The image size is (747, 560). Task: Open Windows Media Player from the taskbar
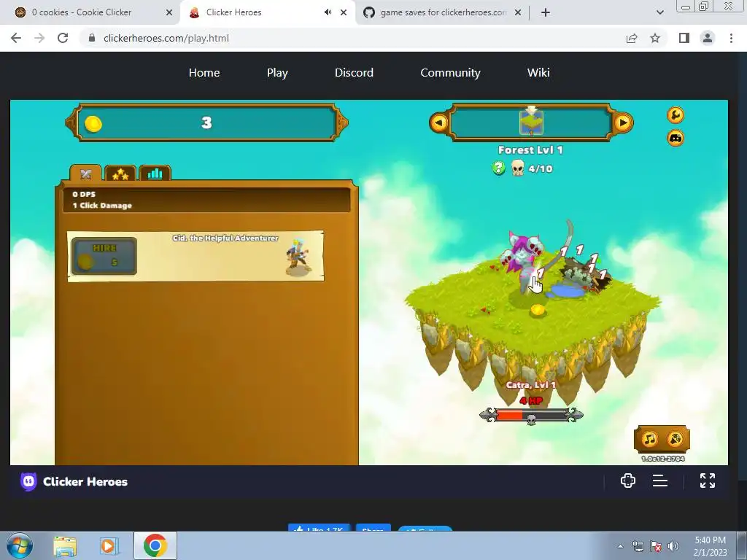click(x=109, y=545)
